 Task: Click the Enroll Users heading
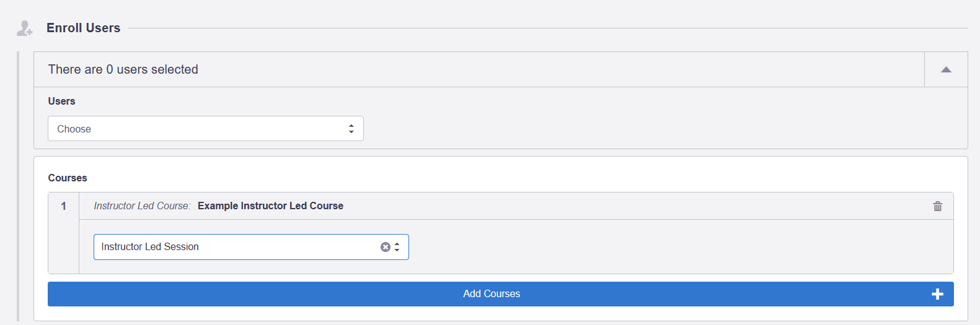click(x=84, y=28)
